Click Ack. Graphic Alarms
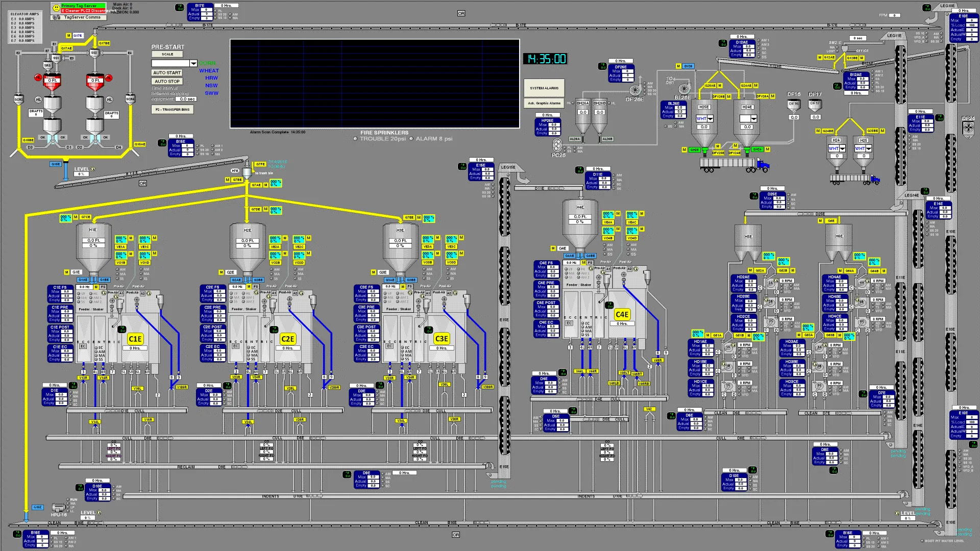Image resolution: width=980 pixels, height=551 pixels. point(544,104)
